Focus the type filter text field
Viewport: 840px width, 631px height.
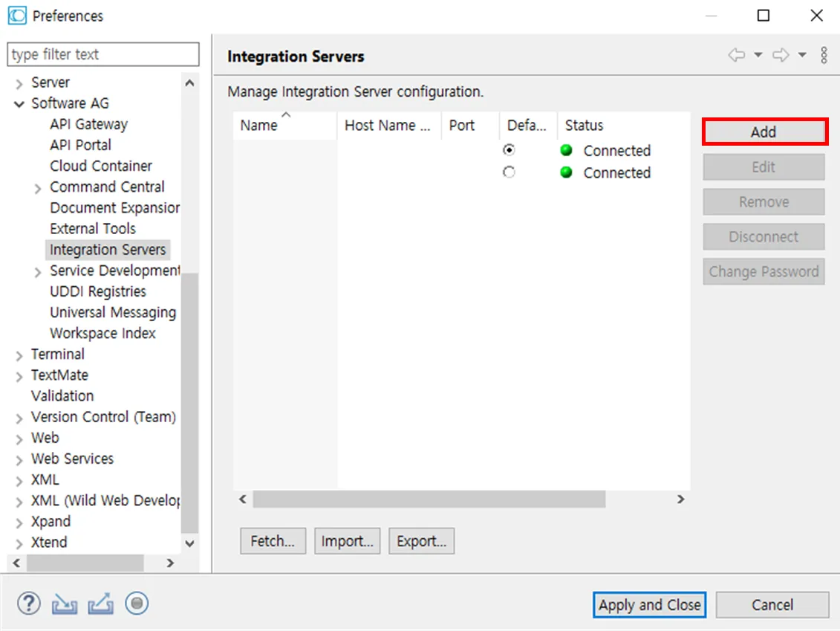tap(103, 54)
